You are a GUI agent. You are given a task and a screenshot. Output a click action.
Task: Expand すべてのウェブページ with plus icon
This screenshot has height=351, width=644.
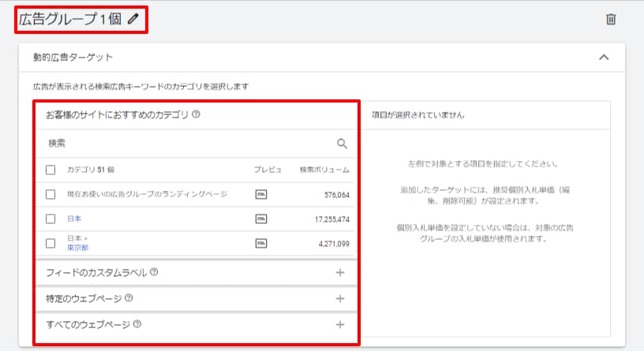(x=340, y=324)
